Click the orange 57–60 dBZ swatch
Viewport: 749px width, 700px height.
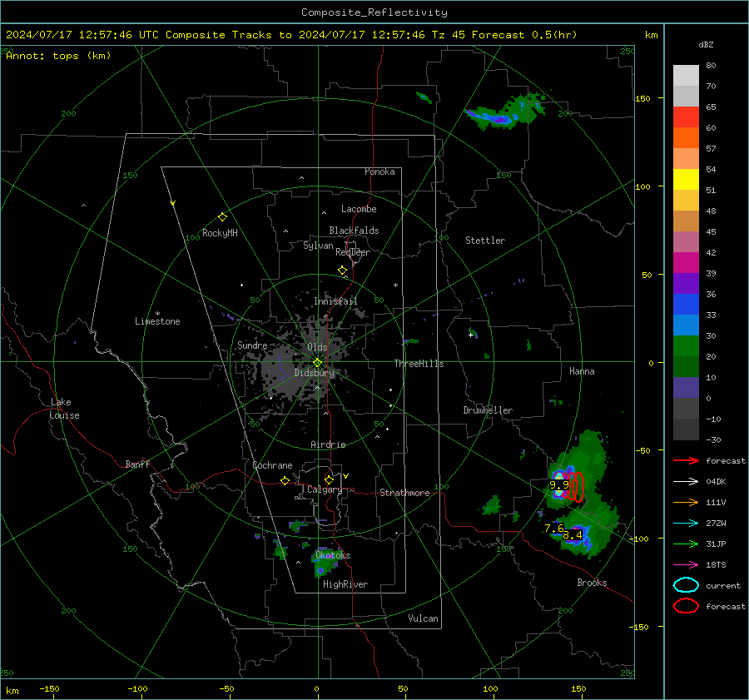(x=686, y=138)
